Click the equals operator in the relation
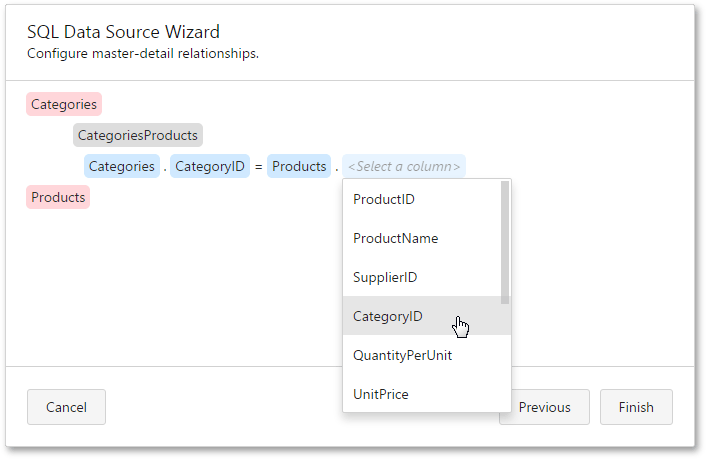Image resolution: width=706 pixels, height=459 pixels. [258, 167]
